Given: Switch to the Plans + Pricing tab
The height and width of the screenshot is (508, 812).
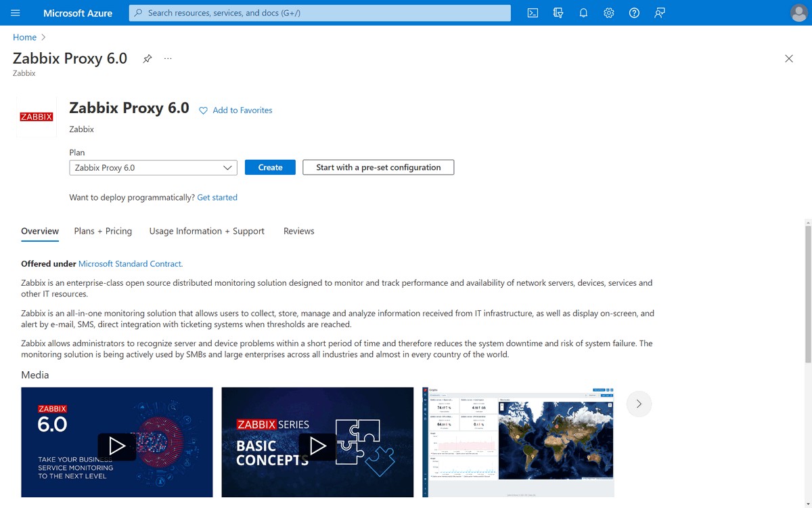Looking at the screenshot, I should tap(103, 231).
